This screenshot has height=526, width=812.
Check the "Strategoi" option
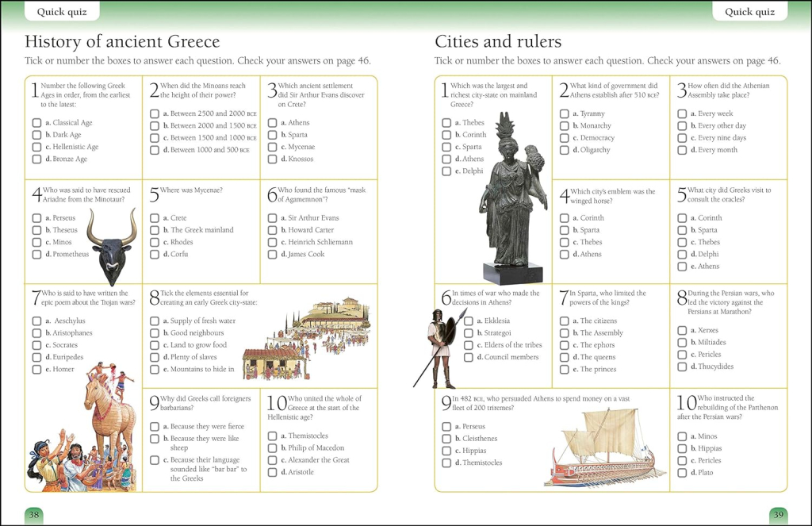pos(469,333)
